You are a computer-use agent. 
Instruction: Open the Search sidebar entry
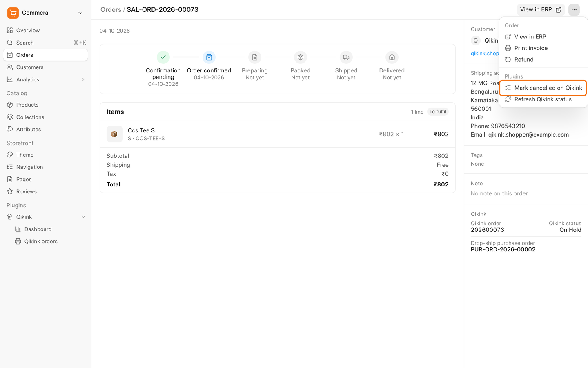click(45, 43)
